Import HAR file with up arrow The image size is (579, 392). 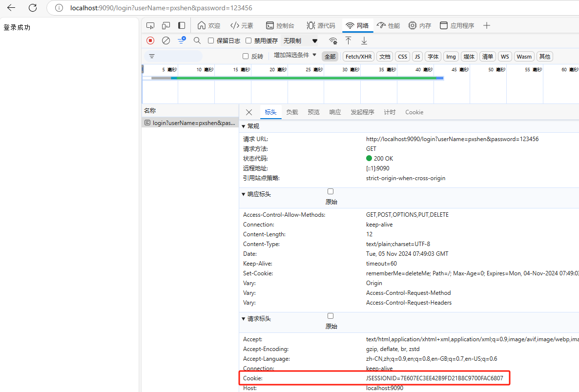[x=348, y=41]
